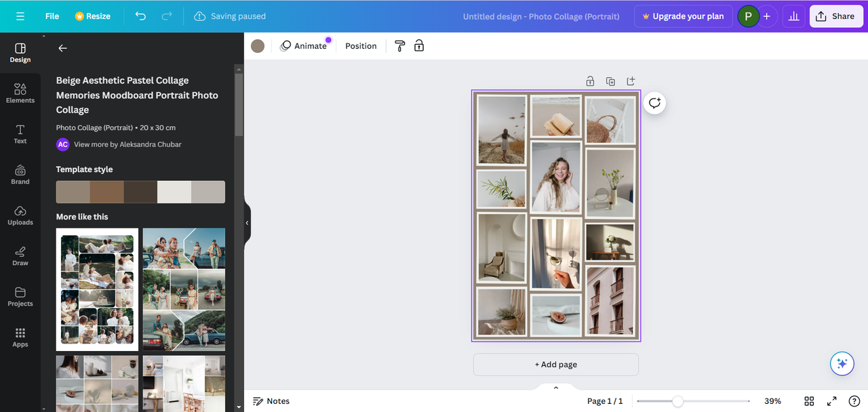Collapse the side panel with chevron handle

click(x=247, y=222)
